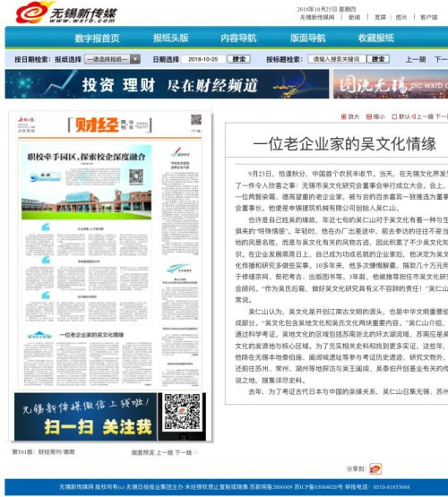Viewport: 448px width, 497px height.
Task: Open the 收藏报纸 menu item
Action: click(x=375, y=38)
